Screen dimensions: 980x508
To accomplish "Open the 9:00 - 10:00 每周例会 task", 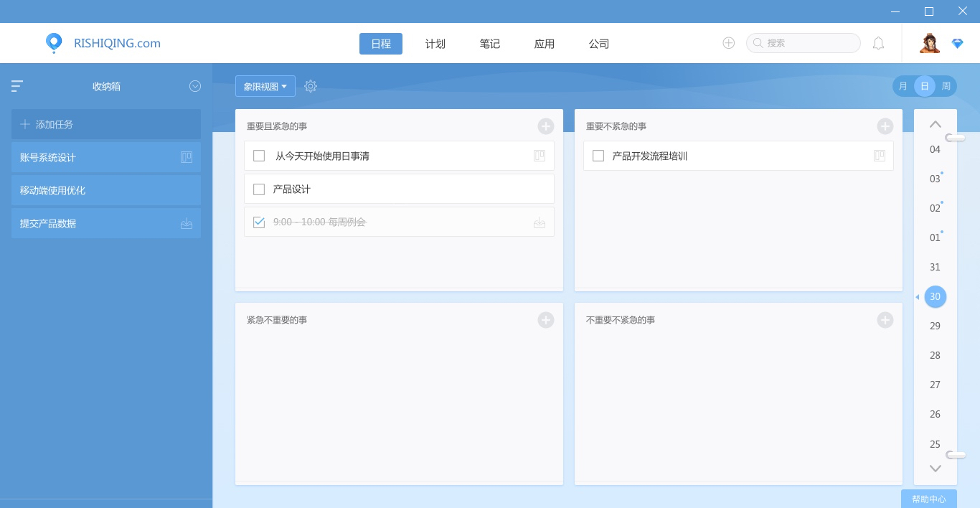I will (319, 222).
